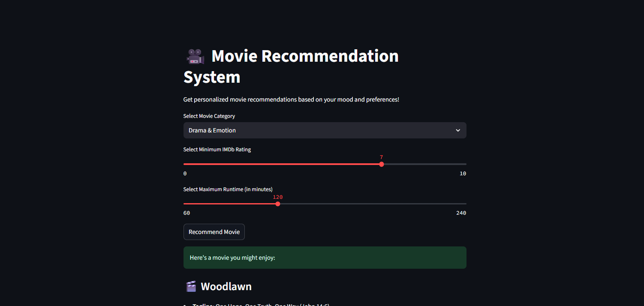Click the 0 minimum label under the rating slider
Image resolution: width=644 pixels, height=306 pixels.
(185, 174)
